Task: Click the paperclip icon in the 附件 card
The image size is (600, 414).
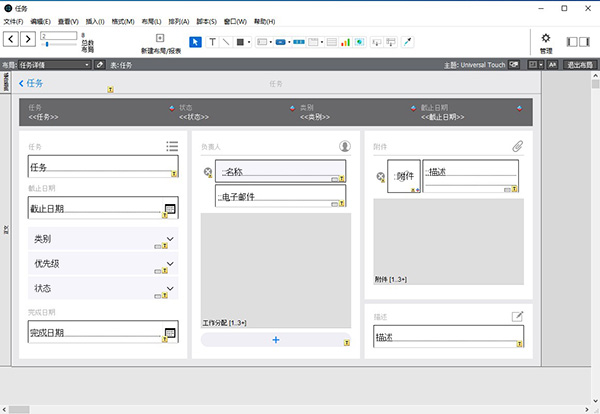Action: (518, 146)
